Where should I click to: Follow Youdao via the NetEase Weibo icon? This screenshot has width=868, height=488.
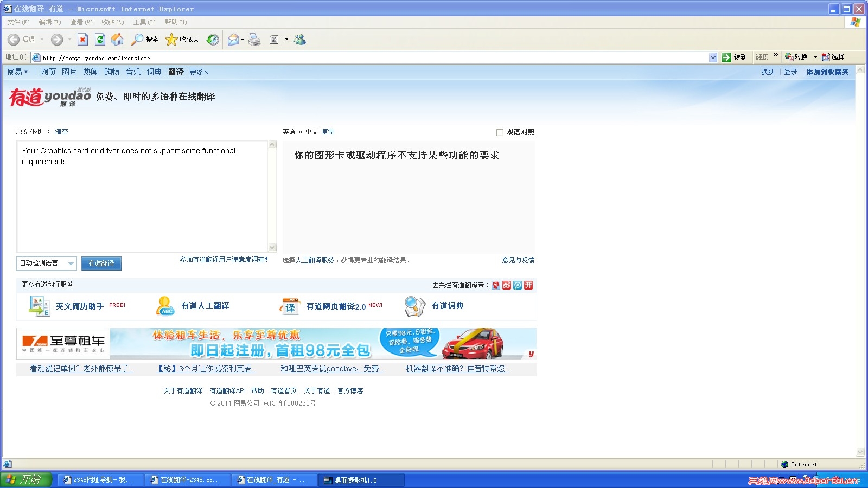(x=496, y=285)
